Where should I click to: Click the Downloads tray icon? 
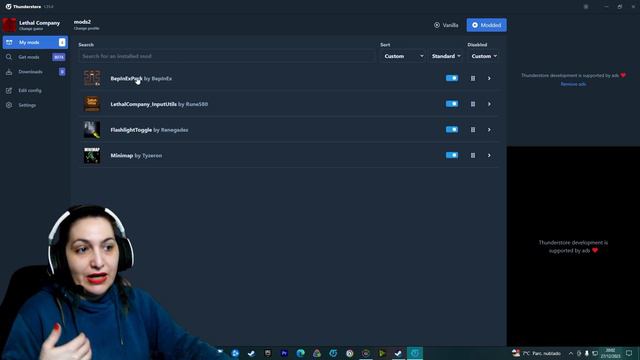(9, 72)
